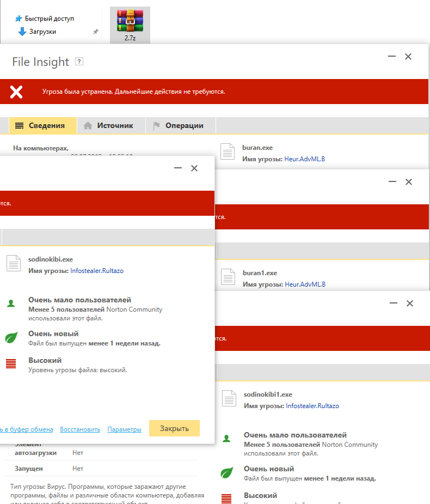Click the 'Угроза была устранена' banner message
The width and height of the screenshot is (430, 504).
[133, 92]
